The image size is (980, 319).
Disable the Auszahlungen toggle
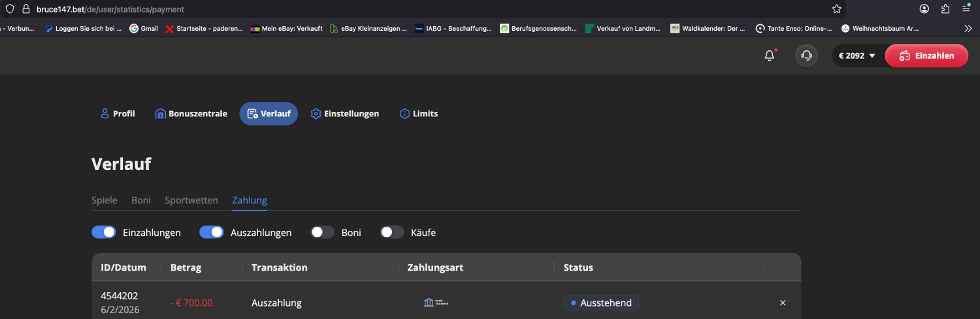click(211, 232)
